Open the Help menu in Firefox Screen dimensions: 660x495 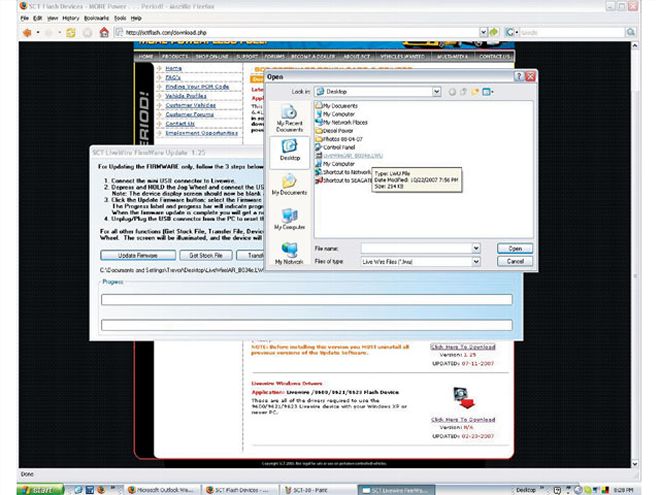tap(136, 18)
